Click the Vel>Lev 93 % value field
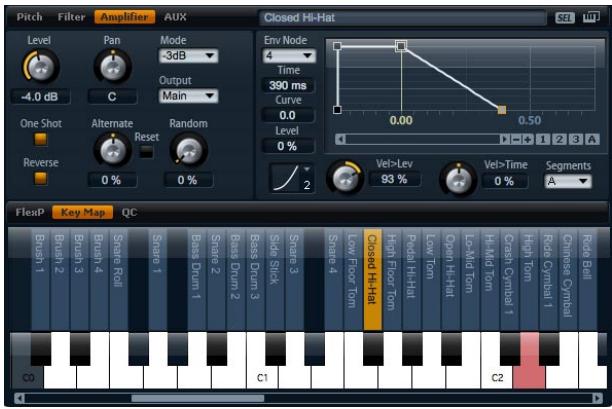This screenshot has width=612, height=409. pyautogui.click(x=395, y=179)
